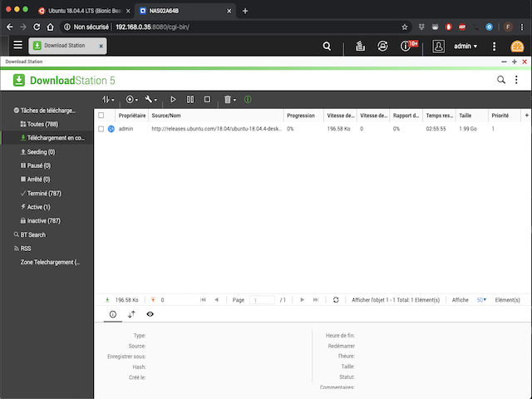
Task: Bookmark this page with star icon
Action: pyautogui.click(x=405, y=27)
